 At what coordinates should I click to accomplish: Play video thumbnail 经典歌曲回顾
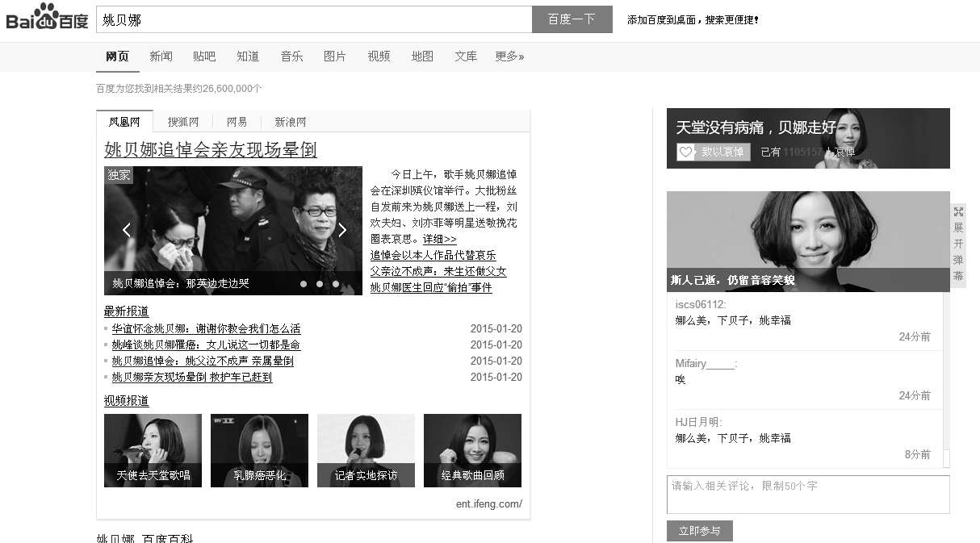472,450
